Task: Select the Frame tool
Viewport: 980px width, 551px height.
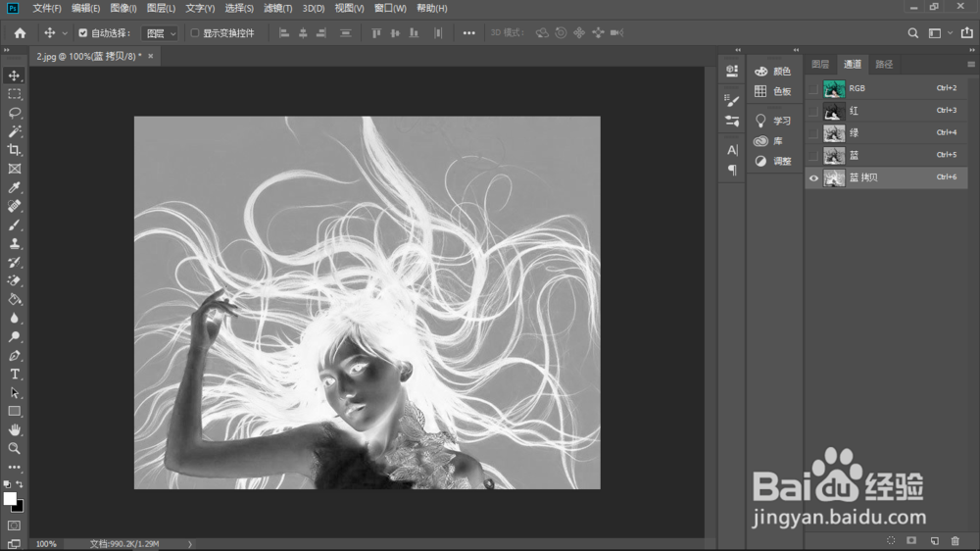Action: point(15,169)
